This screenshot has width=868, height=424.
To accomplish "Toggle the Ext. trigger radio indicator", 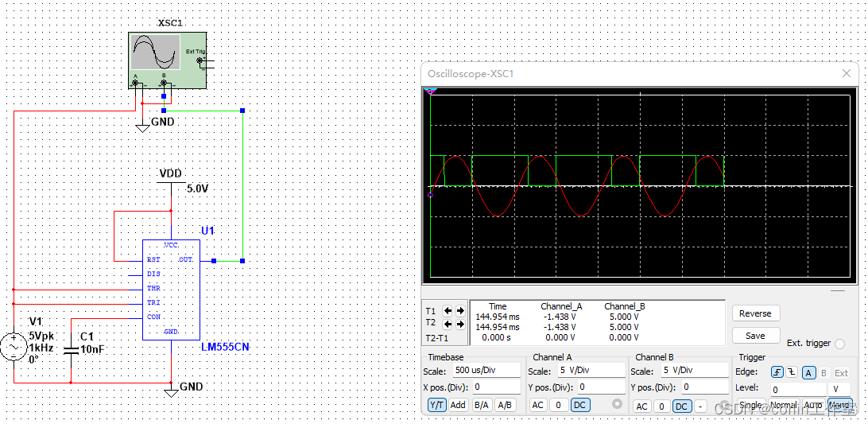I will (x=839, y=344).
